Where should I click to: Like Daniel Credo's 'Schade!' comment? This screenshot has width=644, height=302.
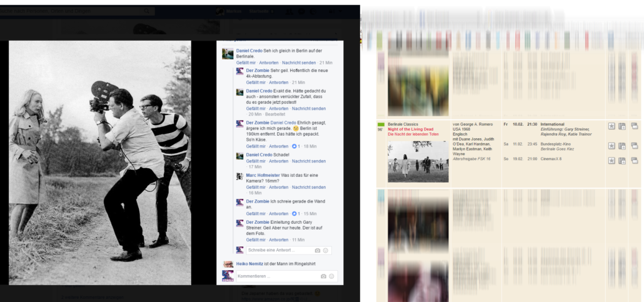click(x=256, y=161)
